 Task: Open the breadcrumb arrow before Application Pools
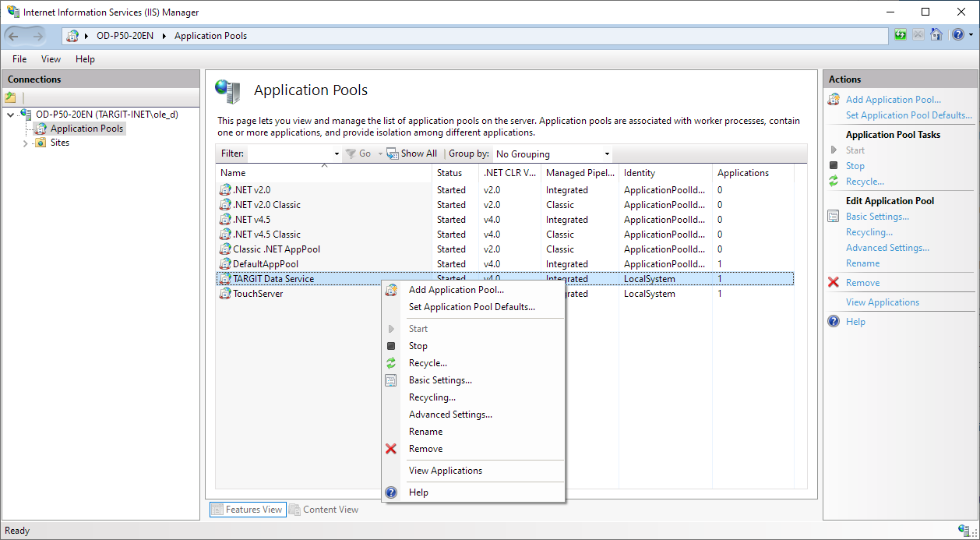(x=164, y=36)
